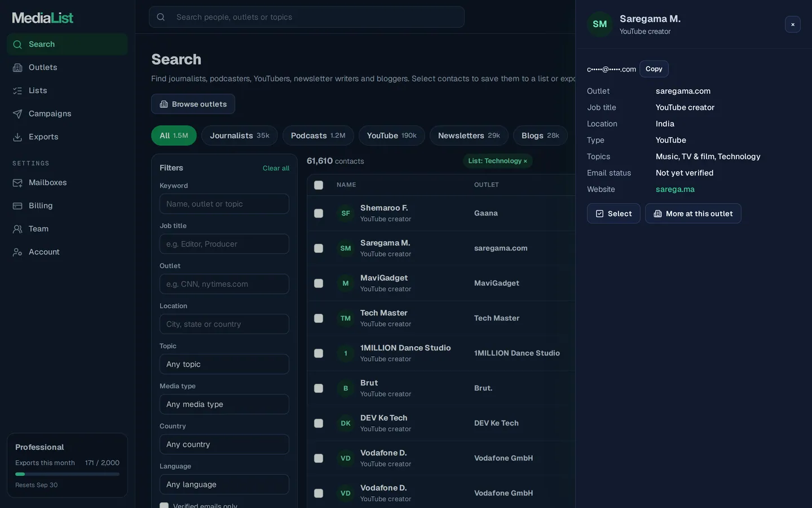Click the Billing card icon
812x508 pixels.
pos(17,206)
